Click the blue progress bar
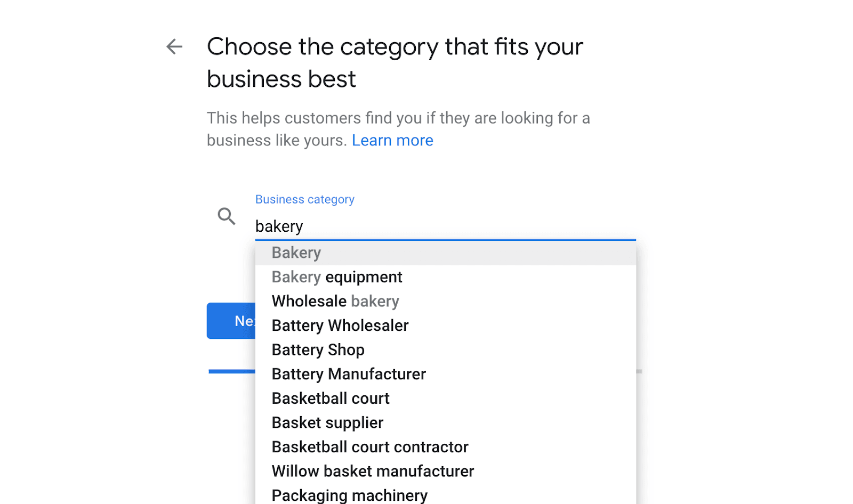The width and height of the screenshot is (853, 504). pos(231,371)
